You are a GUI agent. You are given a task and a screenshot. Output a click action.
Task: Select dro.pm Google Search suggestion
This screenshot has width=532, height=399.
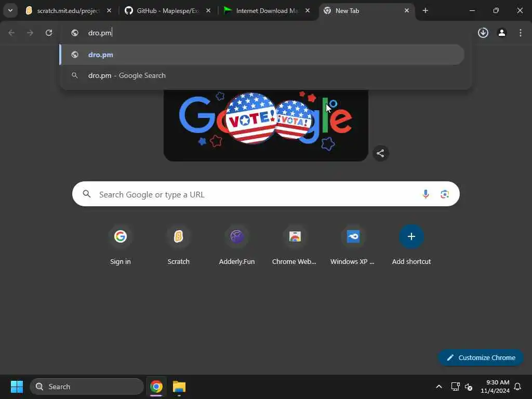point(262,75)
